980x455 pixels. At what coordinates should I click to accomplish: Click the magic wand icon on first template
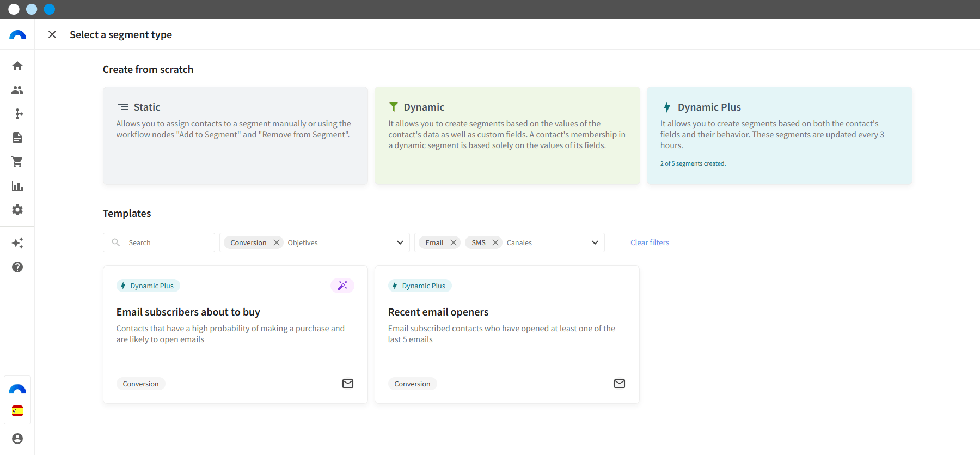342,286
